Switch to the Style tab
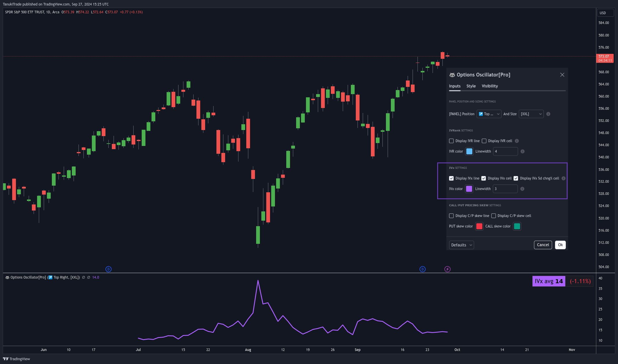The width and height of the screenshot is (618, 364). point(471,86)
